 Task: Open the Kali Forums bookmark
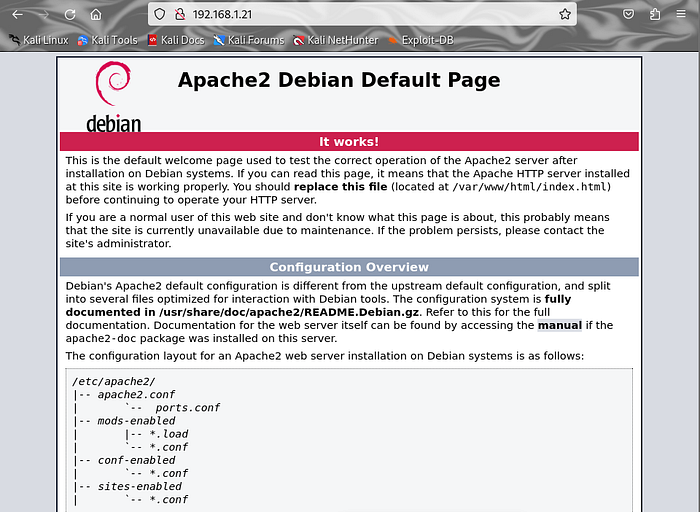click(247, 40)
